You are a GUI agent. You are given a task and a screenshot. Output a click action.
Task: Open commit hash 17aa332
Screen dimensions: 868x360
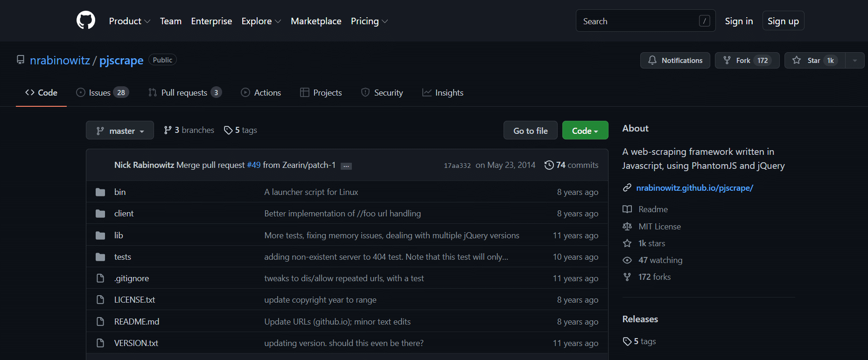pyautogui.click(x=457, y=166)
